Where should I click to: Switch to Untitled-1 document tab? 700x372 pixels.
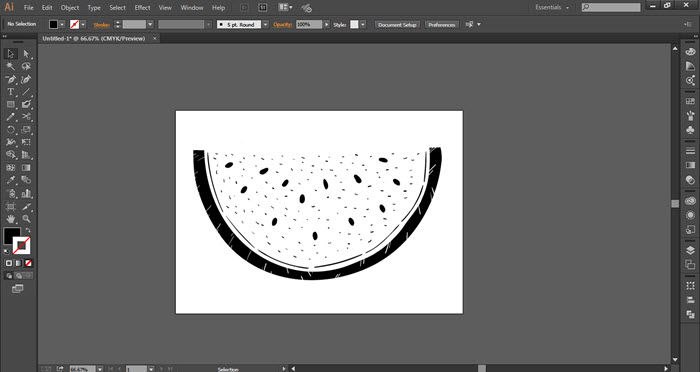[x=94, y=38]
